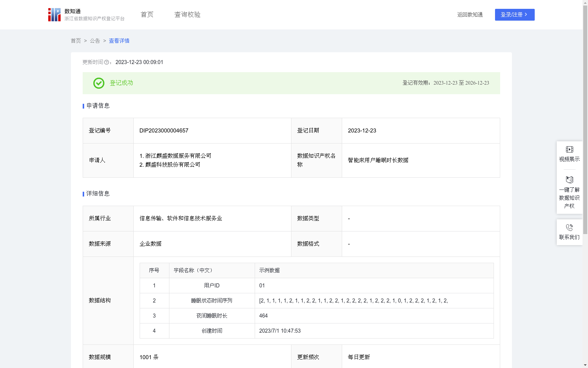Click the 查看详情 breadcrumb
Screen dimensions: 588x368
pos(119,41)
